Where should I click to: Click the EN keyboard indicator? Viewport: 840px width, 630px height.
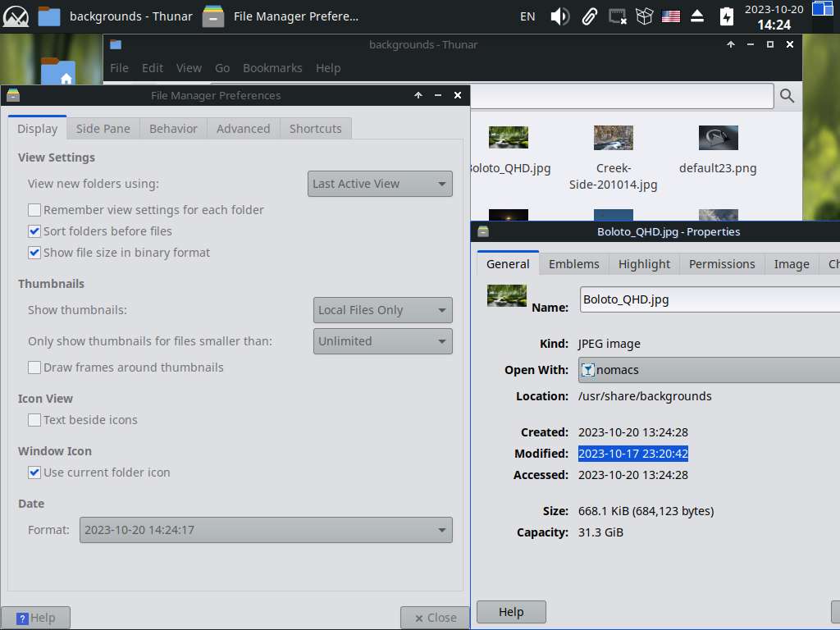[x=527, y=16]
